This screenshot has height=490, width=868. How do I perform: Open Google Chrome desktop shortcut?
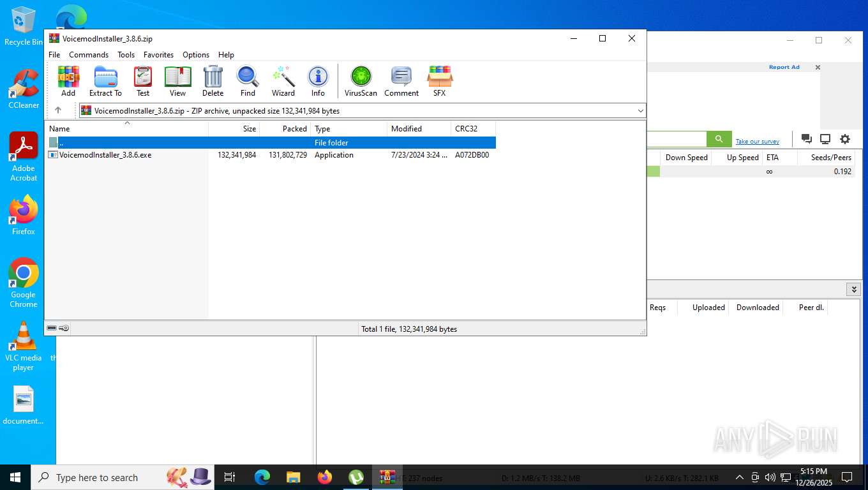pos(24,283)
